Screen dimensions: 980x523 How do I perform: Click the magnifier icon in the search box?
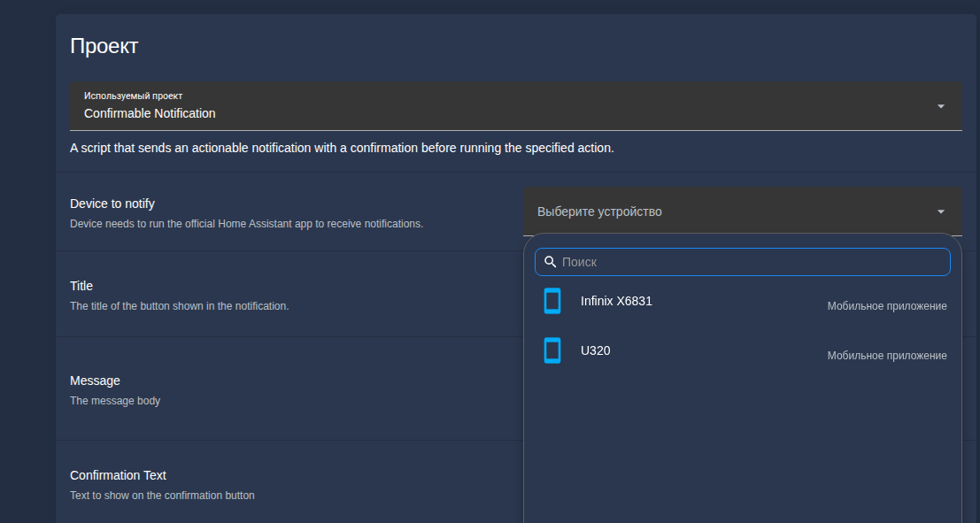click(550, 262)
